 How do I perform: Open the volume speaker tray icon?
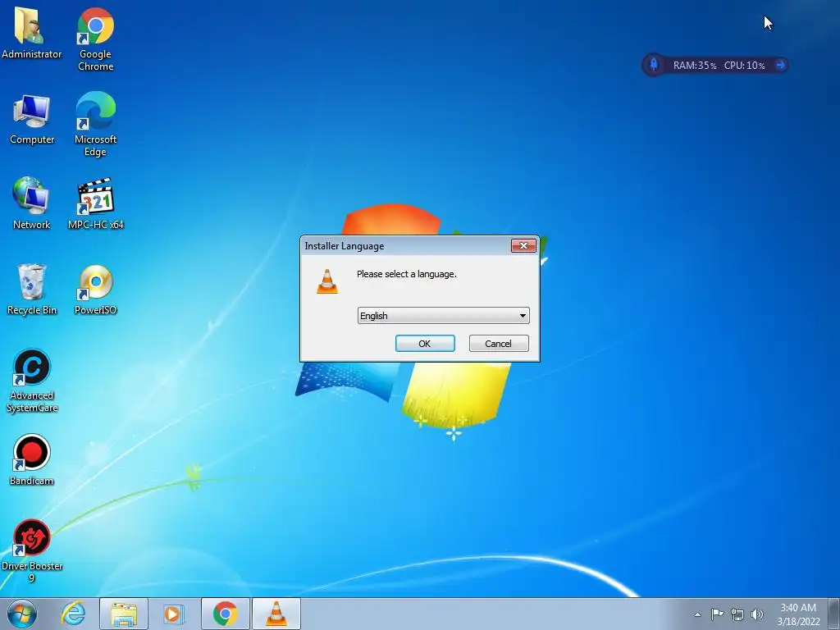point(757,614)
